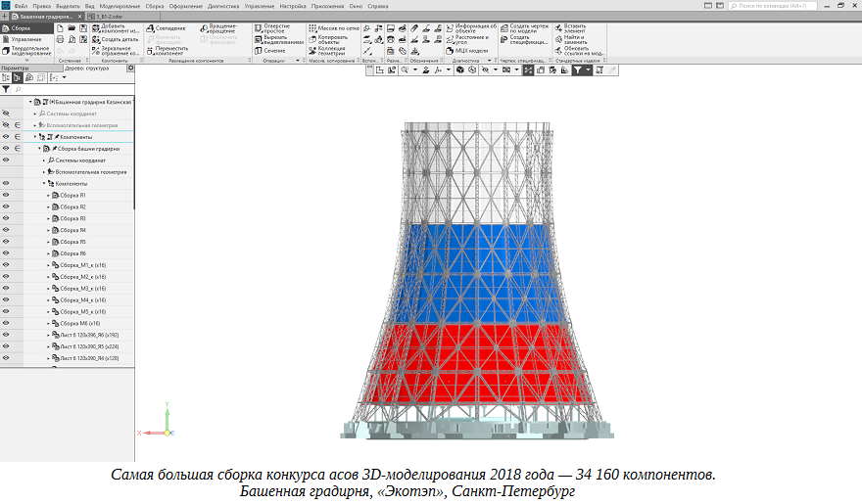
Task: Toggle visibility of Сборка M6 (x16)
Action: 6,323
